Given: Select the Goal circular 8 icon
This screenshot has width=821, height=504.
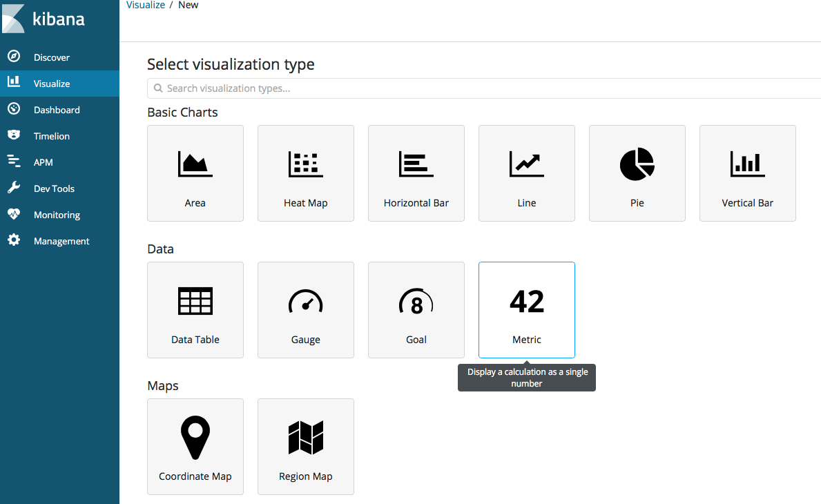Looking at the screenshot, I should click(x=416, y=302).
